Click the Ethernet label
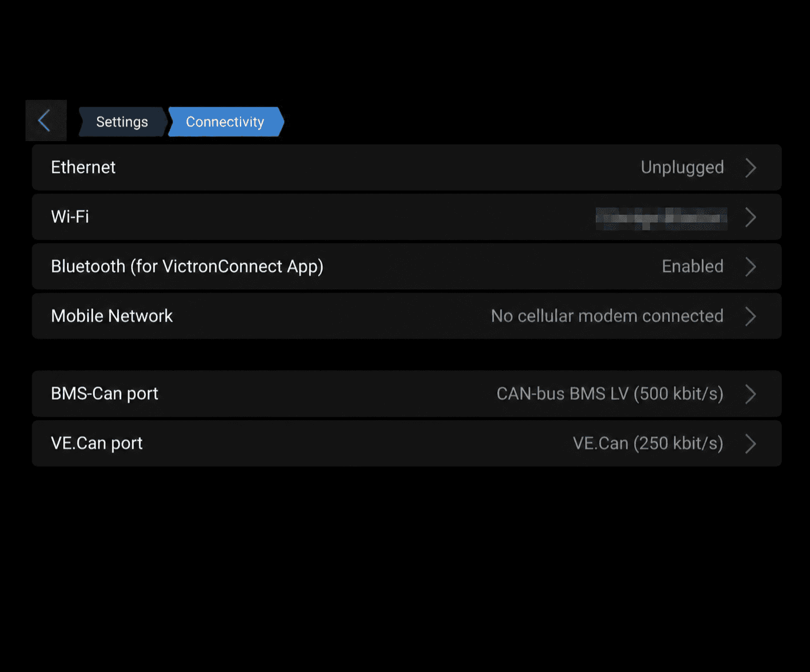 [x=84, y=167]
